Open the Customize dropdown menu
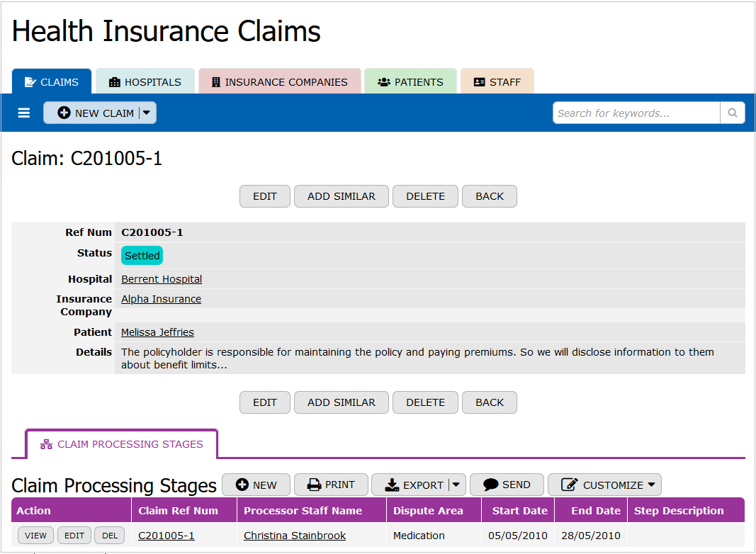Image resolution: width=756 pixels, height=554 pixels. (x=604, y=485)
